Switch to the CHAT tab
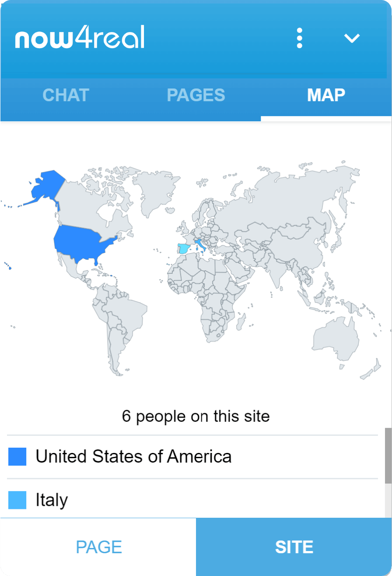Screen dimensions: 392x576 (x=66, y=95)
